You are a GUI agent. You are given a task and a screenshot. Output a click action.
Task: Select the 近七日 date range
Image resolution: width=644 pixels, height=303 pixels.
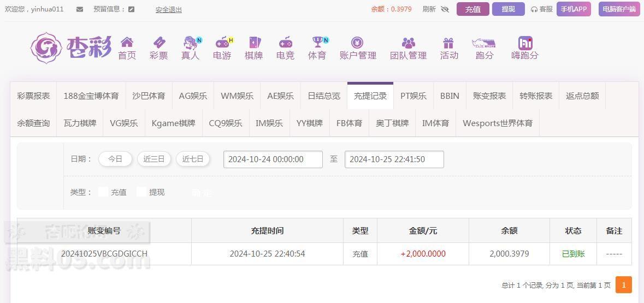tap(193, 159)
